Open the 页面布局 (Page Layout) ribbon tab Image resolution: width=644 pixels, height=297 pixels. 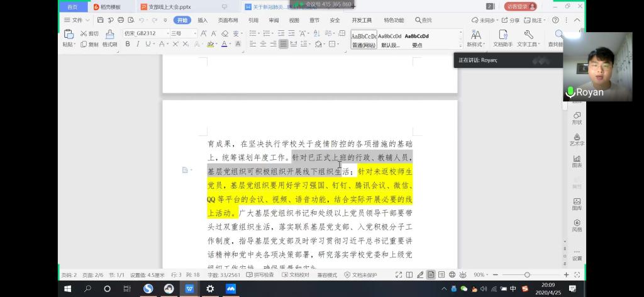(228, 20)
